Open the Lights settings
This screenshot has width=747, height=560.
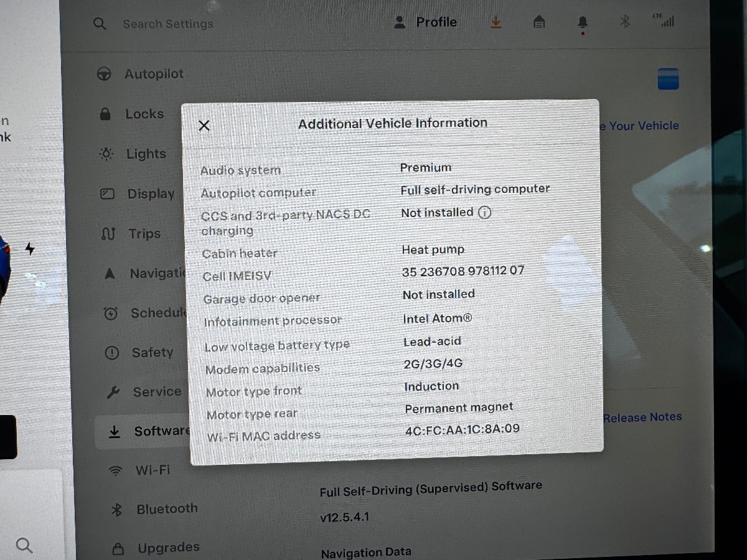(x=146, y=154)
